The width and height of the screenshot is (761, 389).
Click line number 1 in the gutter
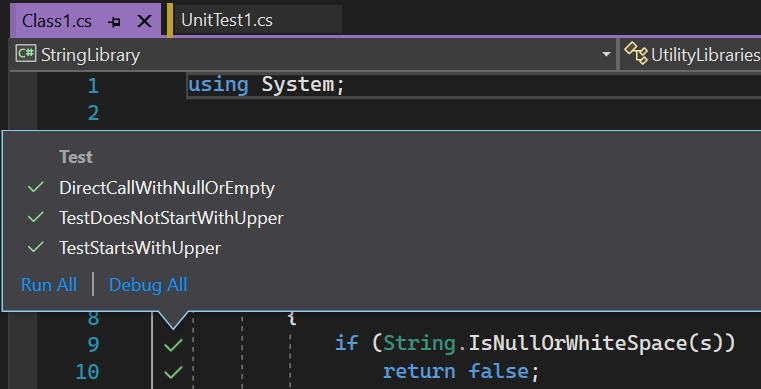tap(93, 86)
